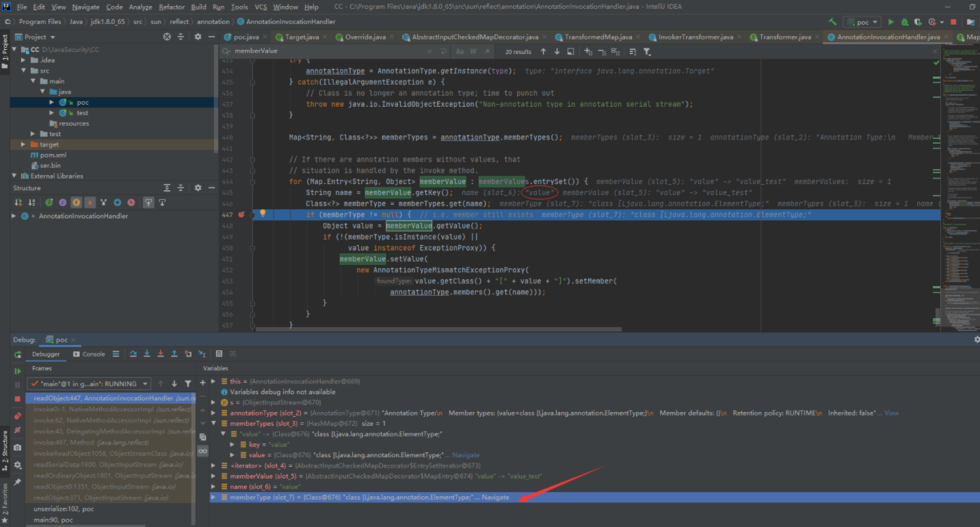Image resolution: width=980 pixels, height=527 pixels.
Task: Click Force Step Into red arrow
Action: pyautogui.click(x=160, y=354)
